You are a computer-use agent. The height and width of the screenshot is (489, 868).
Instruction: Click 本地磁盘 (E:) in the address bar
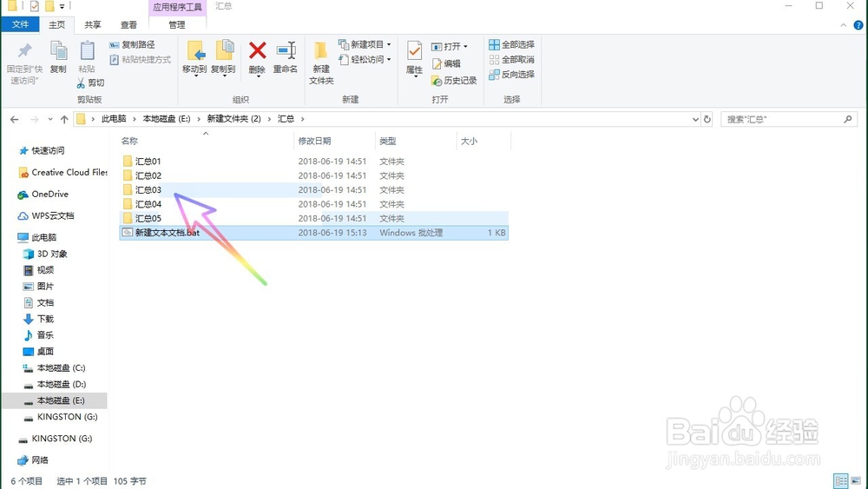[x=167, y=118]
